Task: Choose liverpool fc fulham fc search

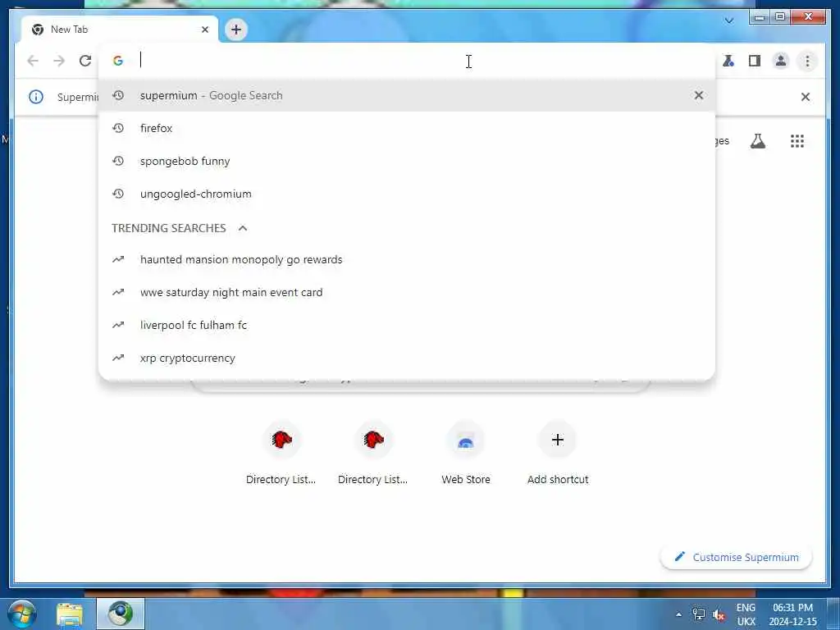Action: point(407,325)
